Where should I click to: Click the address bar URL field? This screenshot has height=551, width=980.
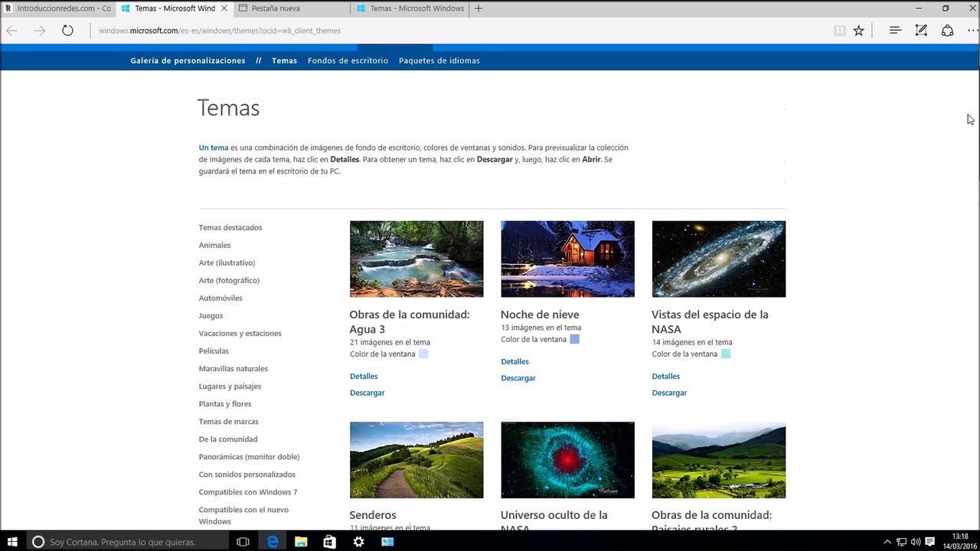(x=459, y=31)
